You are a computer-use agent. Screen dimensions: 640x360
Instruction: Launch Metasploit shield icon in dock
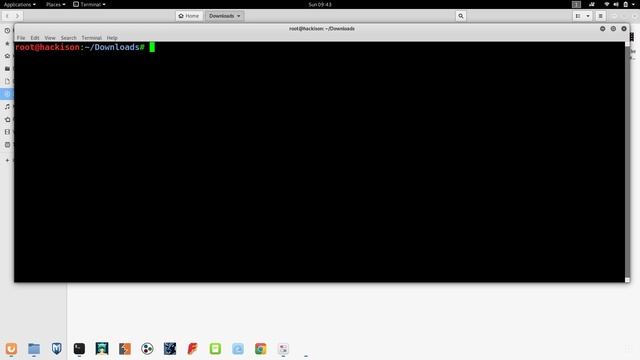coord(57,349)
